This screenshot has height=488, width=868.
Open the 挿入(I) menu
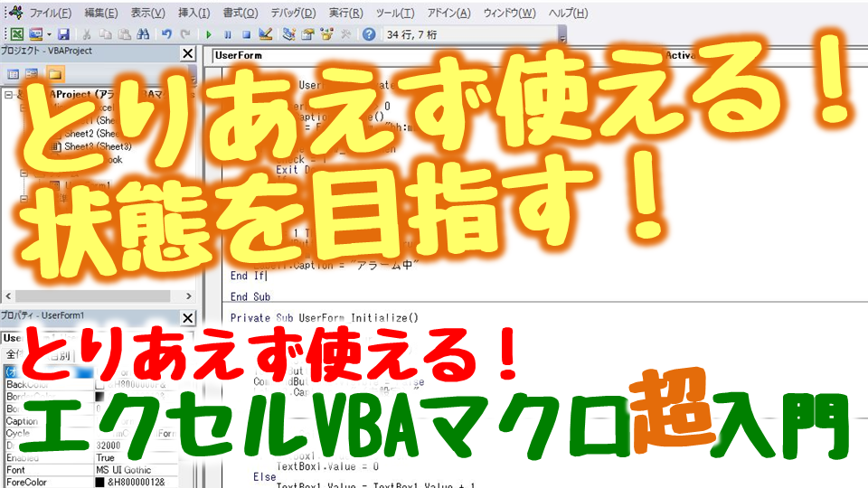[193, 13]
